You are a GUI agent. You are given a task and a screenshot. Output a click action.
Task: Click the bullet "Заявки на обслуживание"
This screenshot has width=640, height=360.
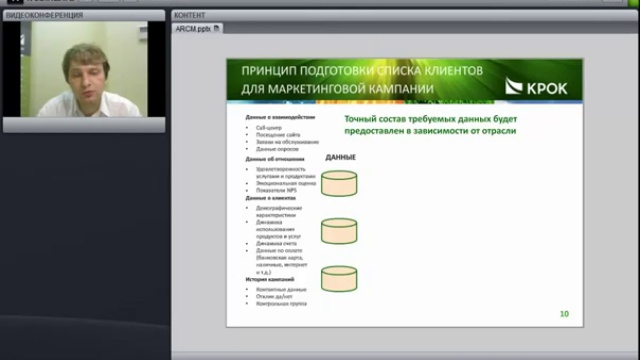[x=287, y=142]
